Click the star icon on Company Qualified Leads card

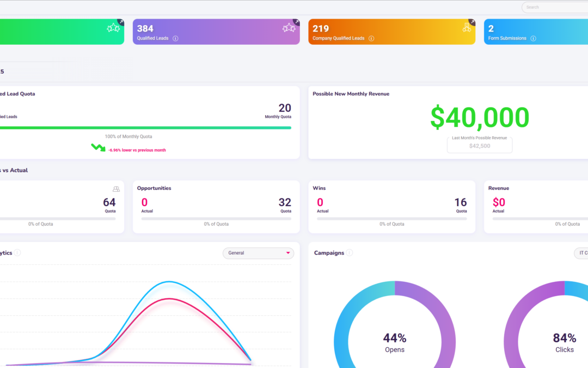click(467, 27)
